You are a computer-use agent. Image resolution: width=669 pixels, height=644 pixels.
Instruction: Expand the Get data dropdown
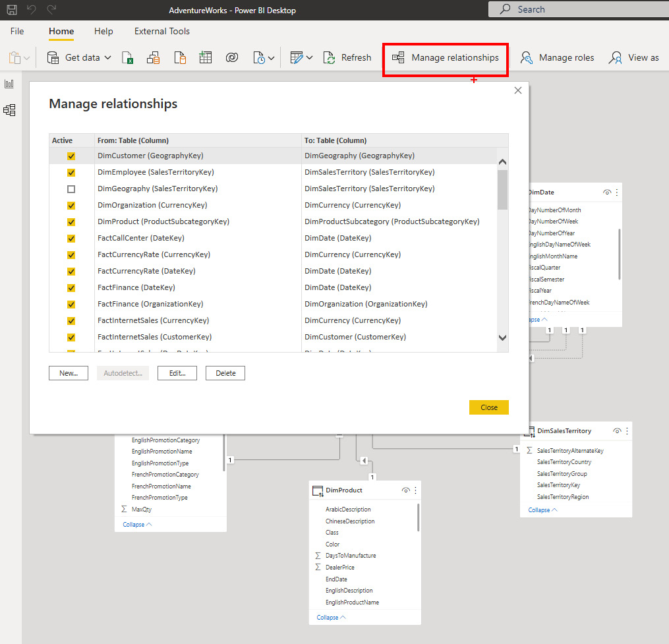108,58
